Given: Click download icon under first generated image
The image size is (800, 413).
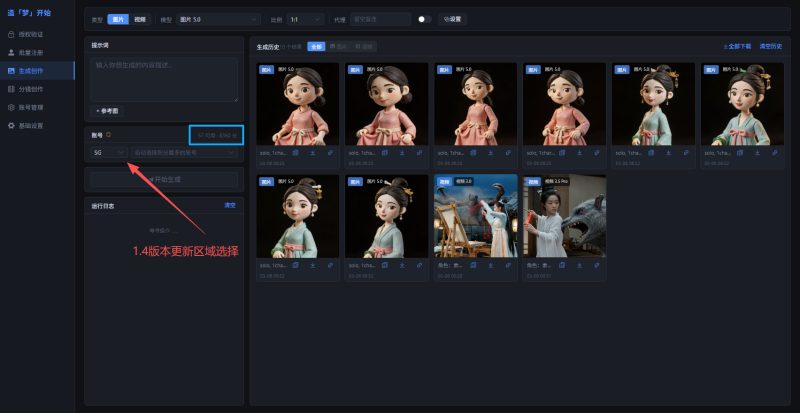Looking at the screenshot, I should (x=312, y=153).
